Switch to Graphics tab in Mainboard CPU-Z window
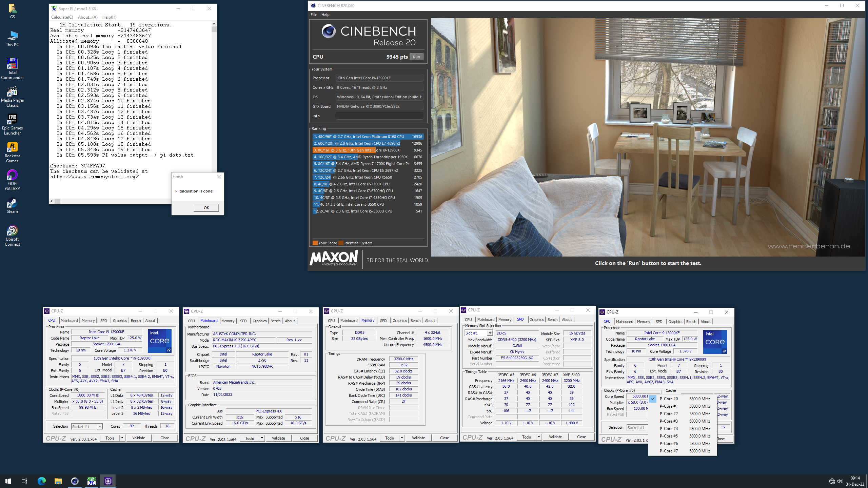The width and height of the screenshot is (868, 488). click(259, 321)
